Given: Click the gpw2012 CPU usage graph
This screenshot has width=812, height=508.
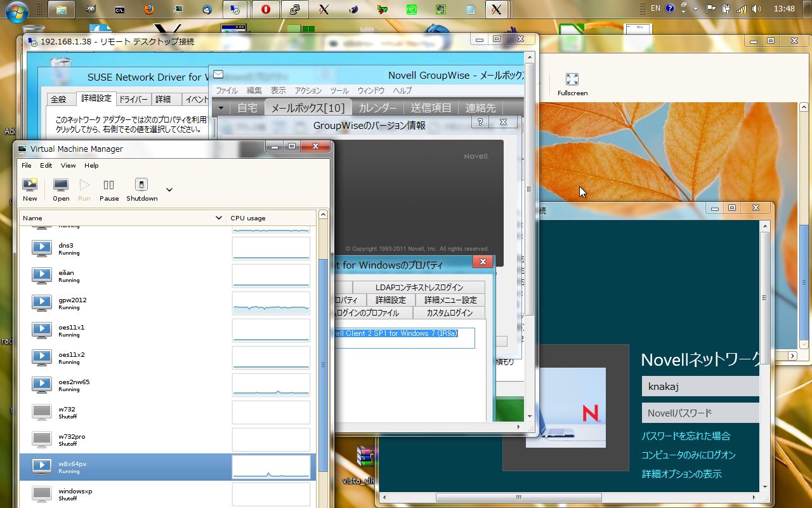Looking at the screenshot, I should [x=272, y=303].
